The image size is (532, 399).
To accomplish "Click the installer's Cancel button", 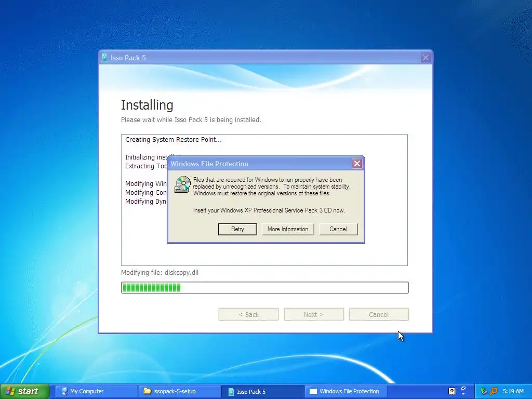I will click(x=379, y=314).
